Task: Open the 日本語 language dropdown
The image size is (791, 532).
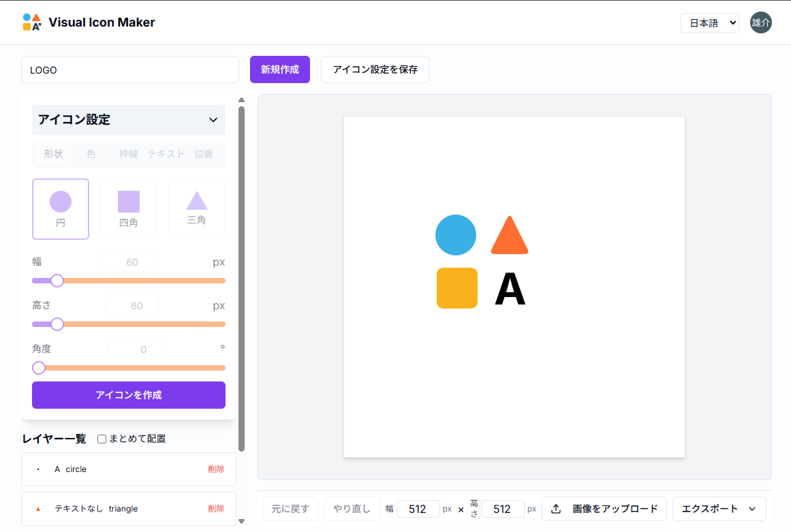Action: (x=710, y=22)
